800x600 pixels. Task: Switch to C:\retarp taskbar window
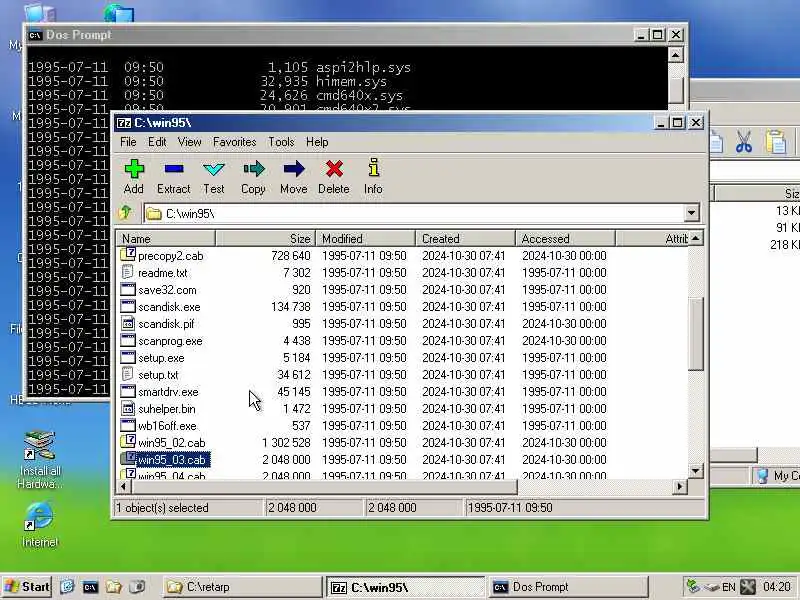[242, 587]
